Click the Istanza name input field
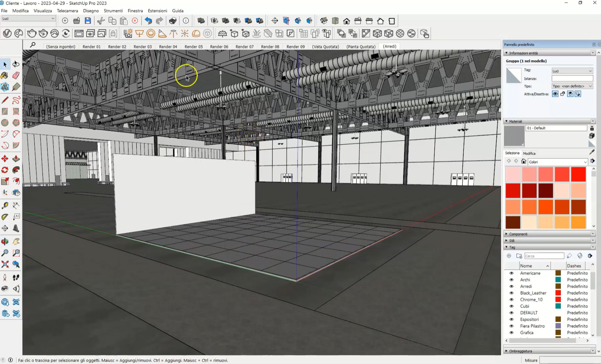This screenshot has height=364, width=601. 572,79
